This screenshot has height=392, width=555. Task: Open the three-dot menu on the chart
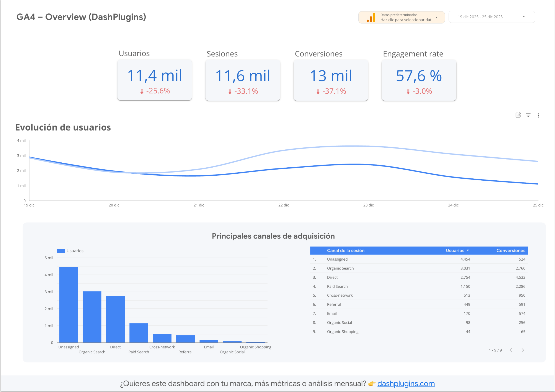(539, 115)
